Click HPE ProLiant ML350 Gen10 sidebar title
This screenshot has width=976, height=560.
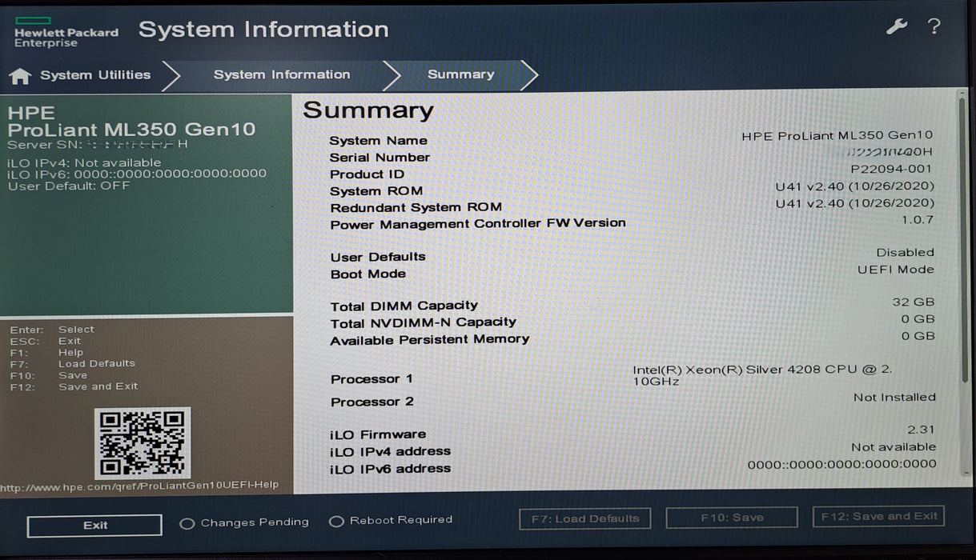click(132, 121)
